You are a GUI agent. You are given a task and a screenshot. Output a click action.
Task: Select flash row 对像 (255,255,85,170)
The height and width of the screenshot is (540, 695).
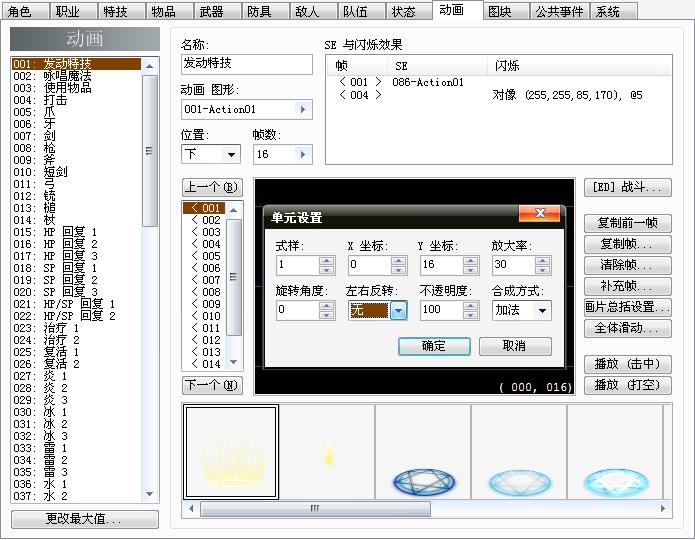coord(499,95)
